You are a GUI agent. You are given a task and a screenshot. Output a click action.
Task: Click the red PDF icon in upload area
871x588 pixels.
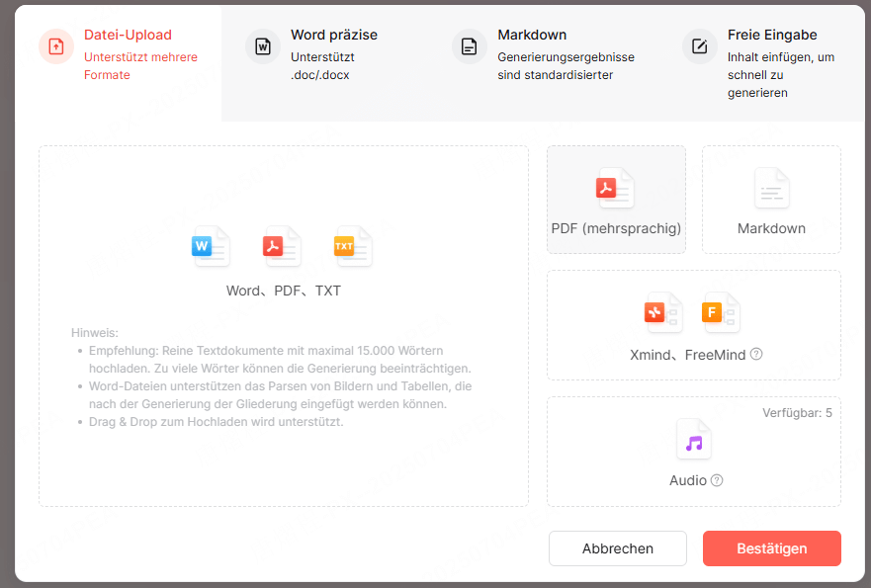282,246
